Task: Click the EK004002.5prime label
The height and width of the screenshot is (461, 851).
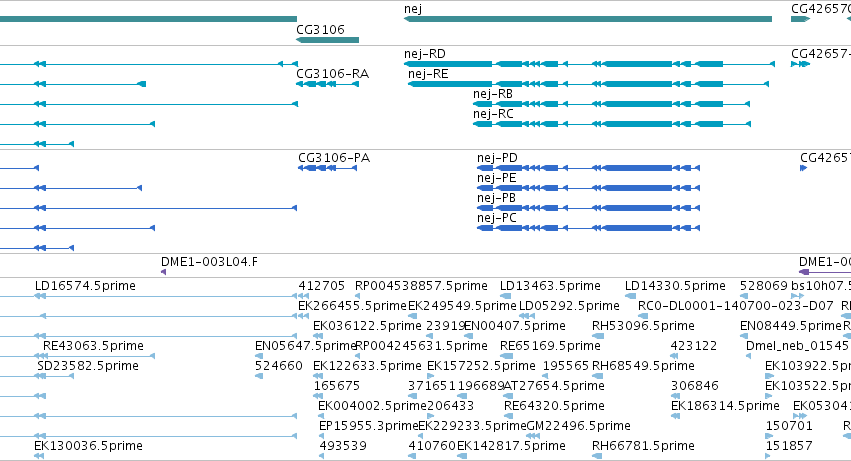Action: coord(372,406)
